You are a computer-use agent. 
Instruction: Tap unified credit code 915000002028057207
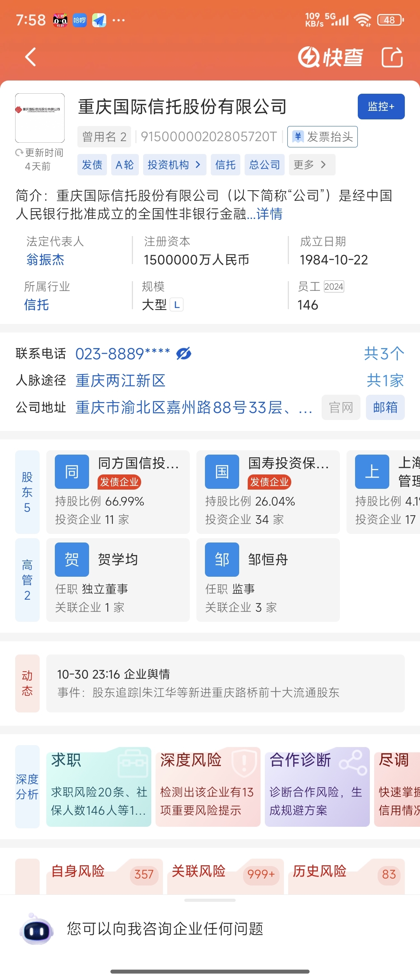click(208, 136)
